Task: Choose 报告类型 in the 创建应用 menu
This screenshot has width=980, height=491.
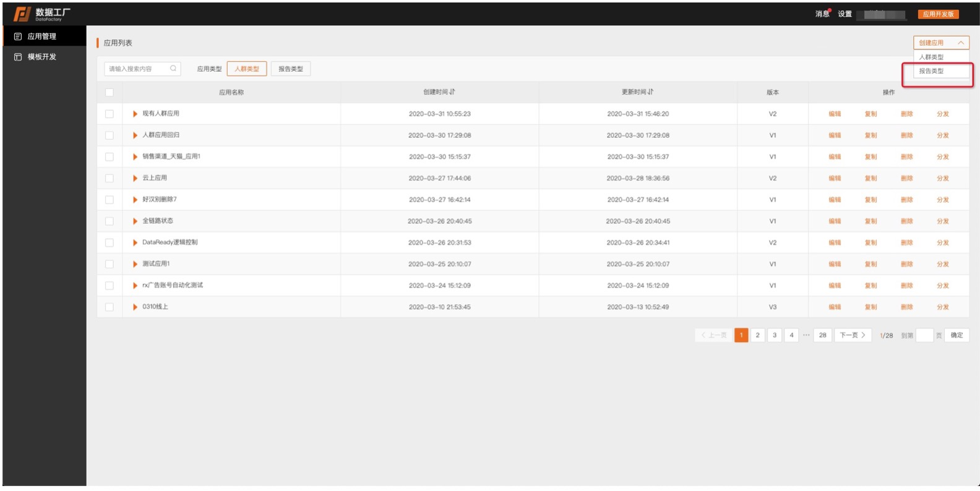Action: pyautogui.click(x=941, y=71)
